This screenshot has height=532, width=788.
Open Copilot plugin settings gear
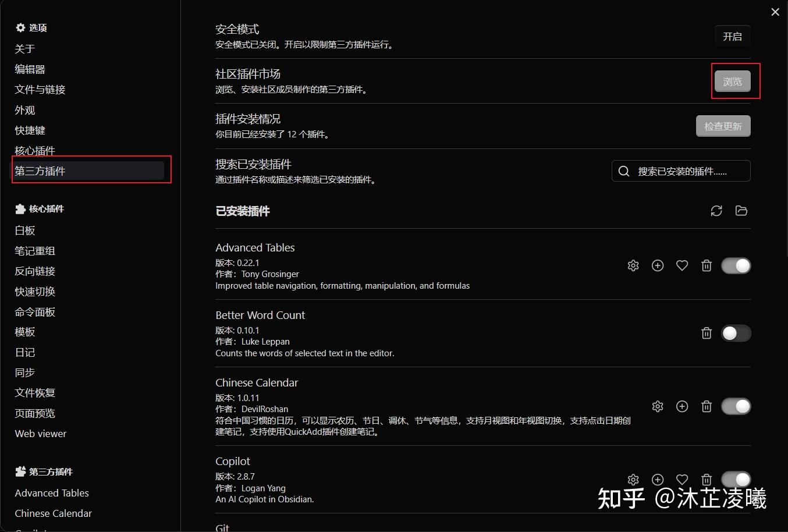[x=633, y=479]
